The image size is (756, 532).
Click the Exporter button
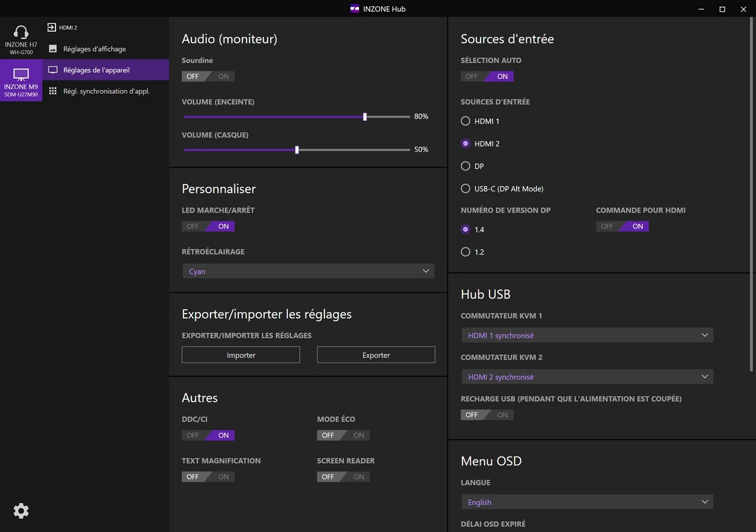pos(376,355)
